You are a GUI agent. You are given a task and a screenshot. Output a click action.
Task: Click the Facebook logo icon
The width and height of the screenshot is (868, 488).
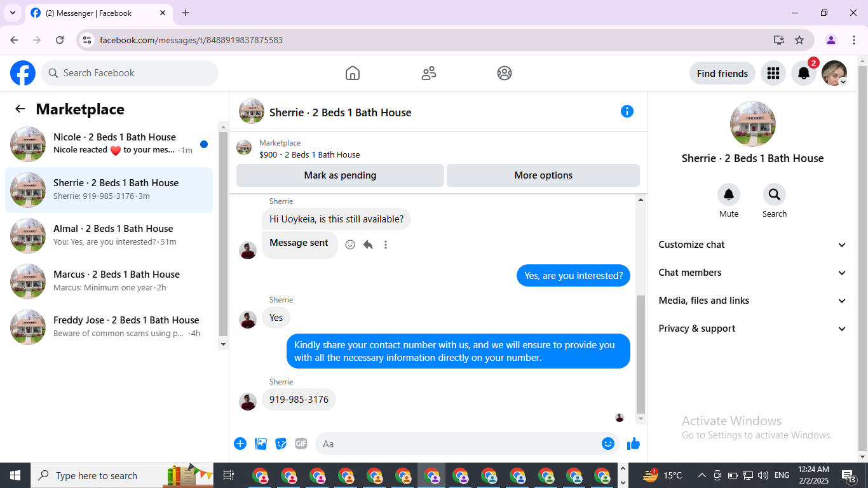click(23, 73)
